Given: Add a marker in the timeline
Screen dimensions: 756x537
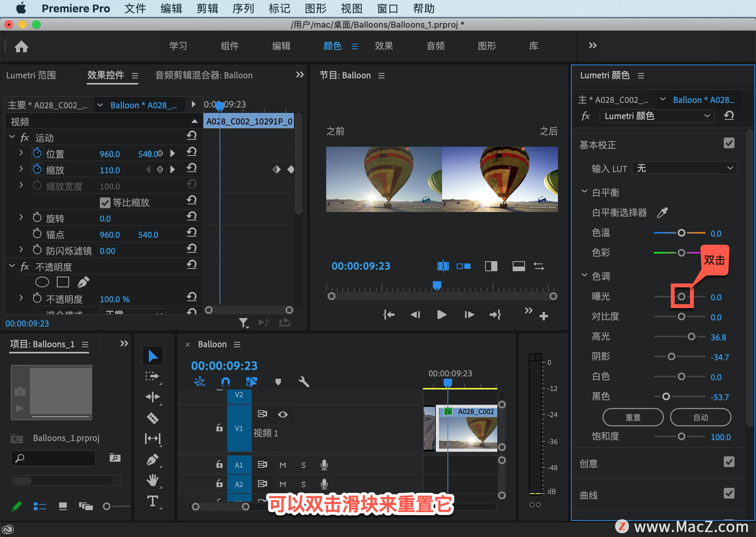Looking at the screenshot, I should tap(278, 382).
